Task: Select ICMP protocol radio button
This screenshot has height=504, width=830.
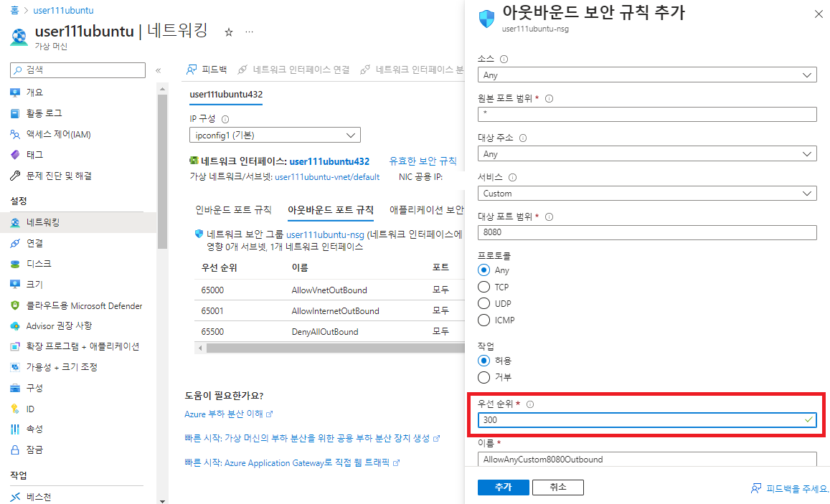Action: coord(484,320)
